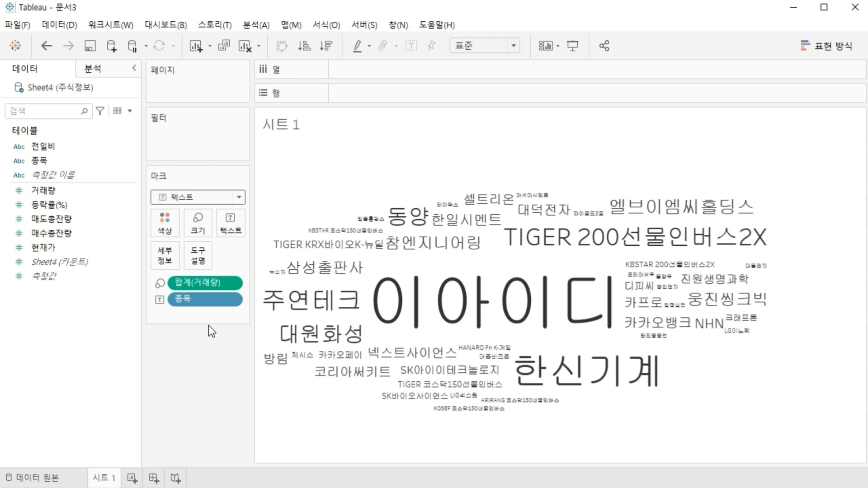Click the New story icon in bottom bar
Screen dimensions: 868x488
[175, 478]
